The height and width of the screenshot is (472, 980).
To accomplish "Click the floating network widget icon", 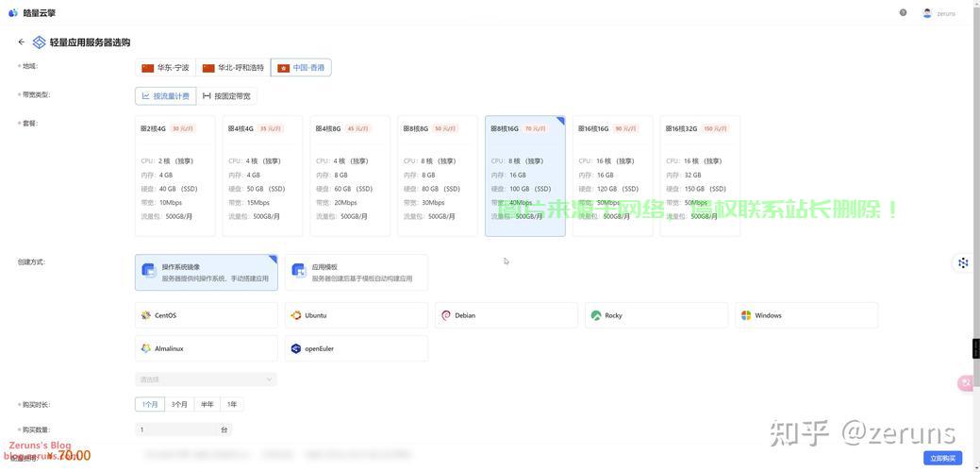I will click(963, 263).
